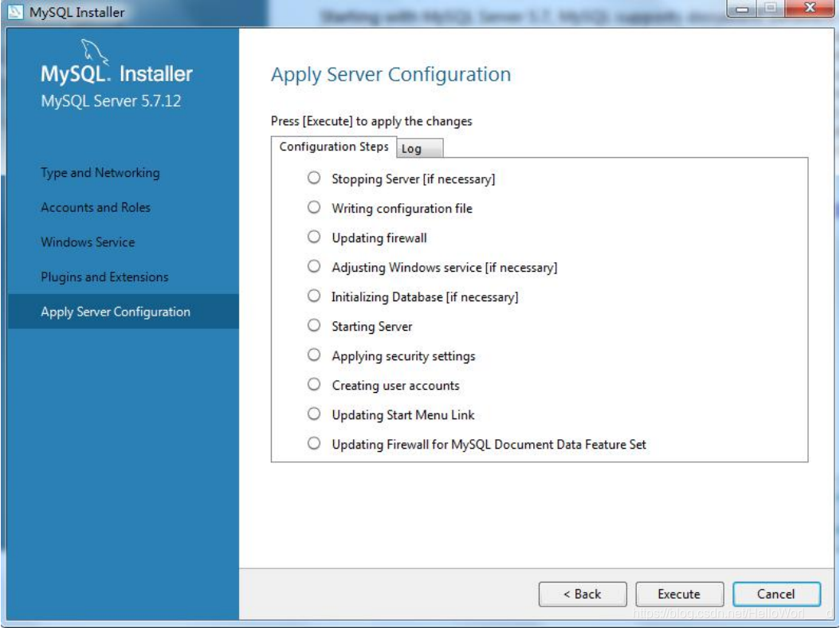Select the Starting Server step indicator
Viewport: 840px width, 628px height.
[314, 324]
